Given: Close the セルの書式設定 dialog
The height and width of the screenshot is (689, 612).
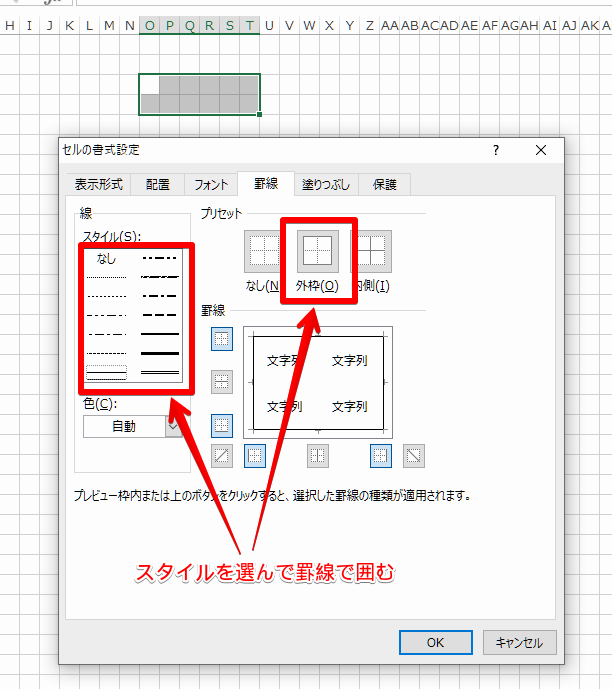Looking at the screenshot, I should pos(541,150).
